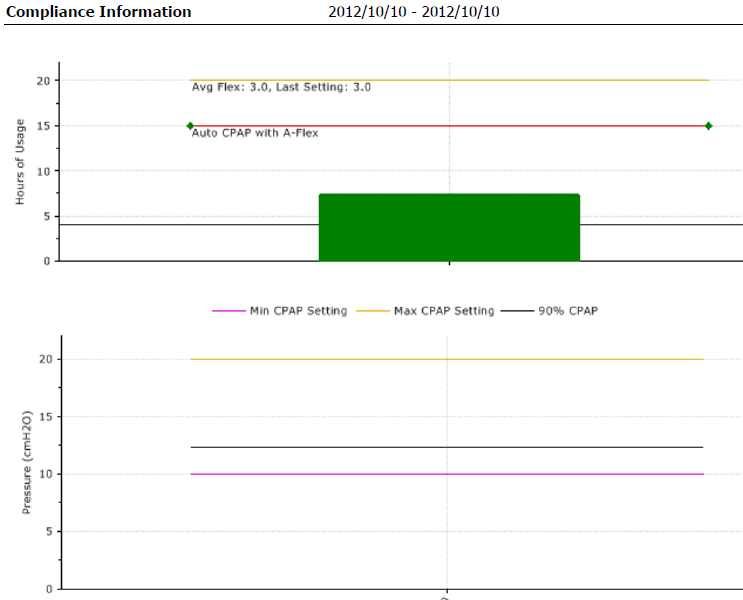
Task: Click the 2012/10/10 date range text
Action: click(414, 12)
